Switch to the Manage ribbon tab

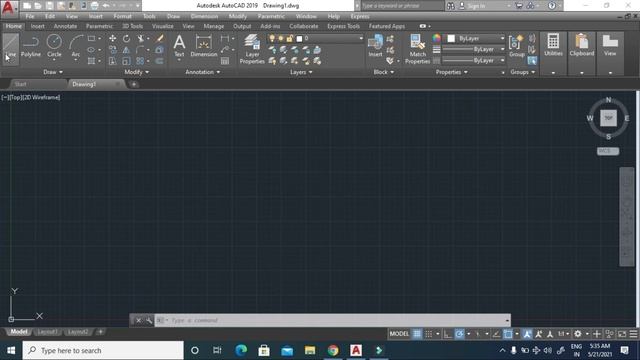pyautogui.click(x=213, y=26)
